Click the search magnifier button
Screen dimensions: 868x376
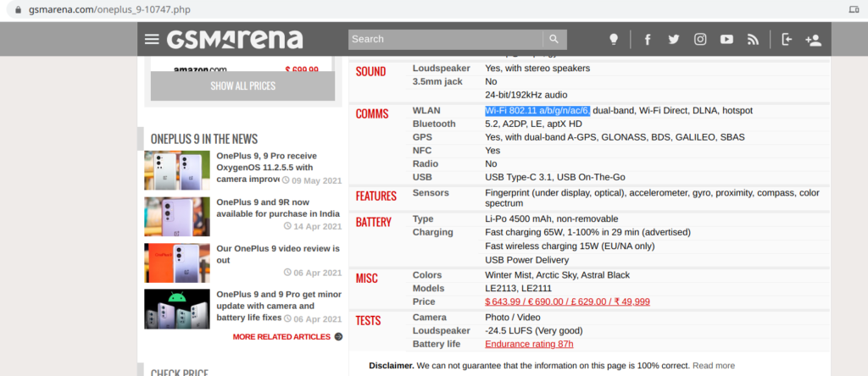(554, 39)
